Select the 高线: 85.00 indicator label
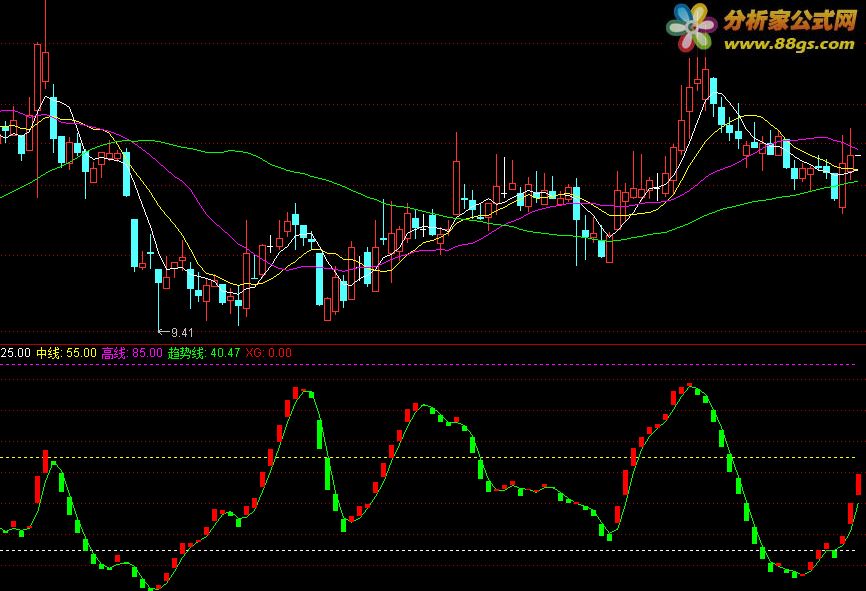The height and width of the screenshot is (591, 866). [132, 353]
